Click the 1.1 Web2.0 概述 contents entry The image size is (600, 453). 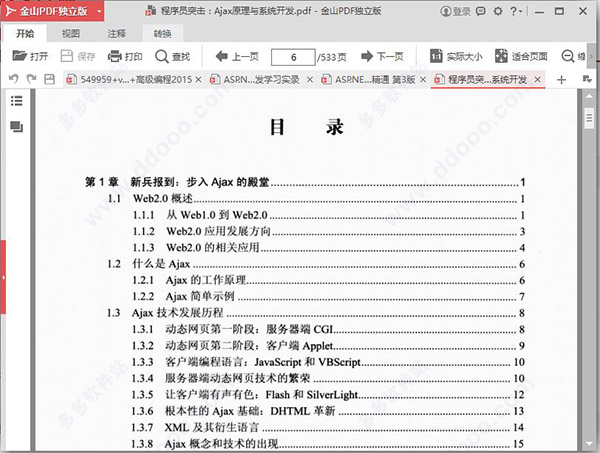click(x=316, y=199)
